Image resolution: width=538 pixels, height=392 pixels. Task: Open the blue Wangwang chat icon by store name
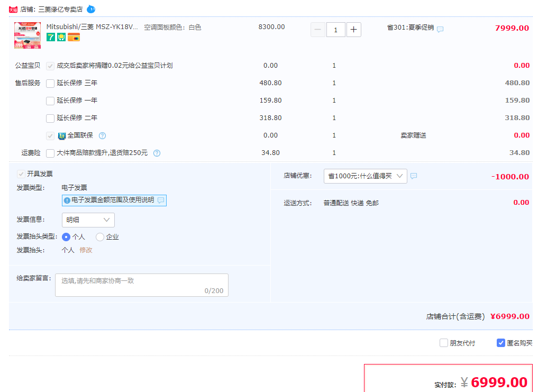pyautogui.click(x=91, y=10)
